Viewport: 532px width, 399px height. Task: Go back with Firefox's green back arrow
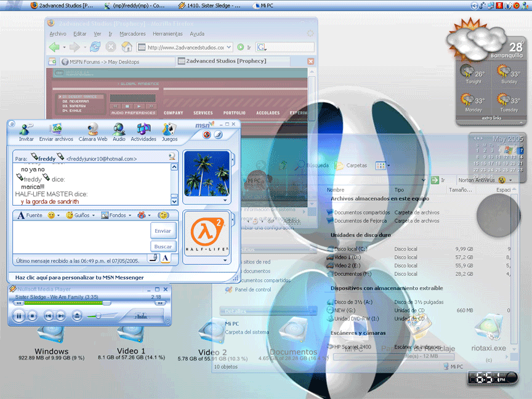(x=54, y=47)
